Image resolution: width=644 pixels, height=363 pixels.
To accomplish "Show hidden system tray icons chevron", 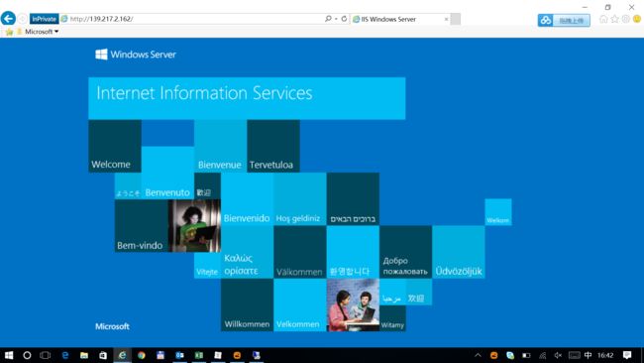I will tap(478, 355).
